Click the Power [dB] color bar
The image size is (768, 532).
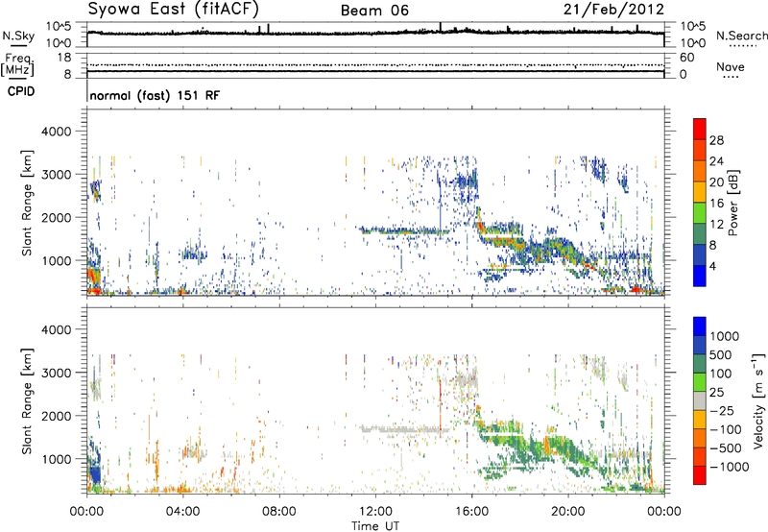(700, 203)
